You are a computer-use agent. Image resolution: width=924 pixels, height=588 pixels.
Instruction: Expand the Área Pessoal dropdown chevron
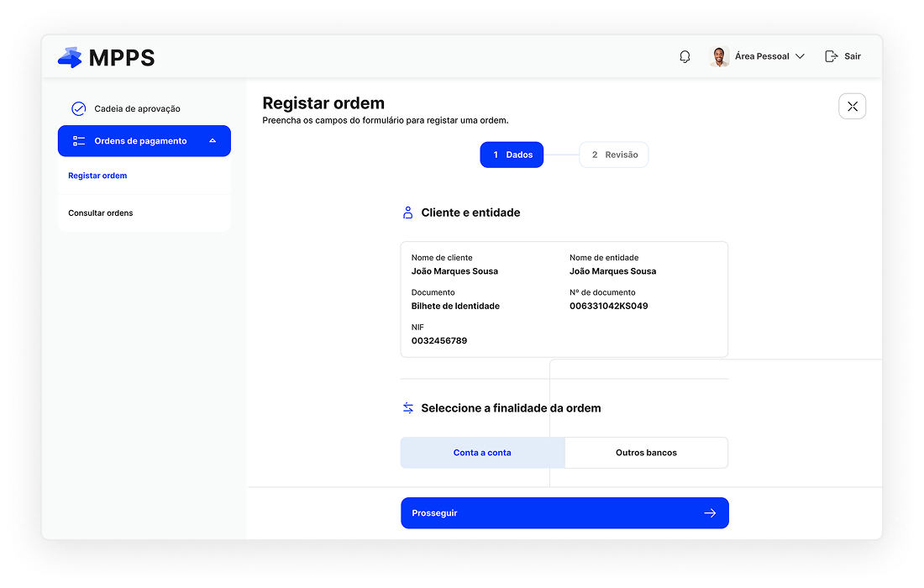click(x=800, y=56)
